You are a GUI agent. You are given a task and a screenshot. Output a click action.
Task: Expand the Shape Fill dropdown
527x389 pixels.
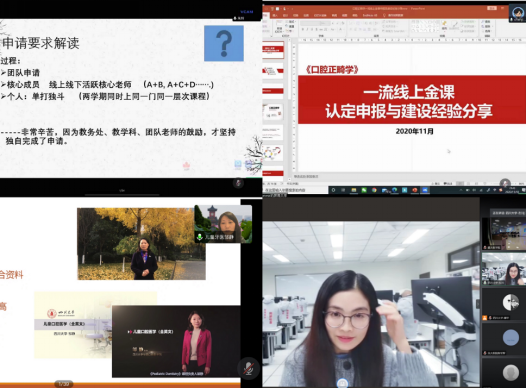coord(468,22)
